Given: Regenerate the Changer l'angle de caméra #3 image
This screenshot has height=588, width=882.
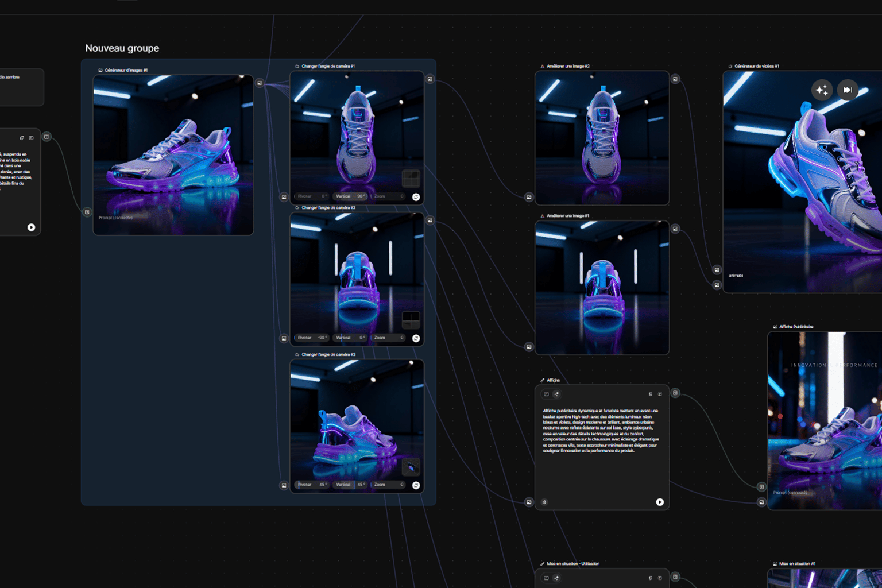Looking at the screenshot, I should [x=416, y=485].
